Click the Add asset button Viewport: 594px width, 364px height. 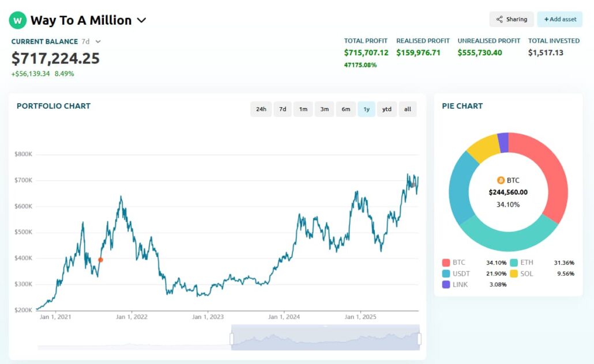pyautogui.click(x=560, y=20)
